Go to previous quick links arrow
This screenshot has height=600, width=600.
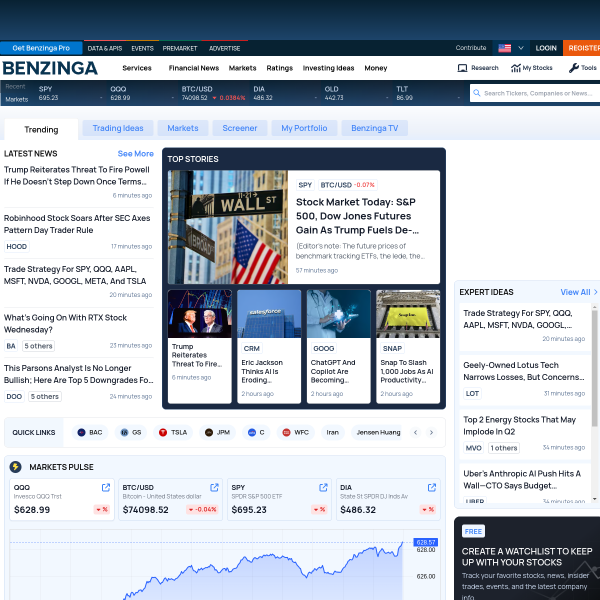point(416,432)
